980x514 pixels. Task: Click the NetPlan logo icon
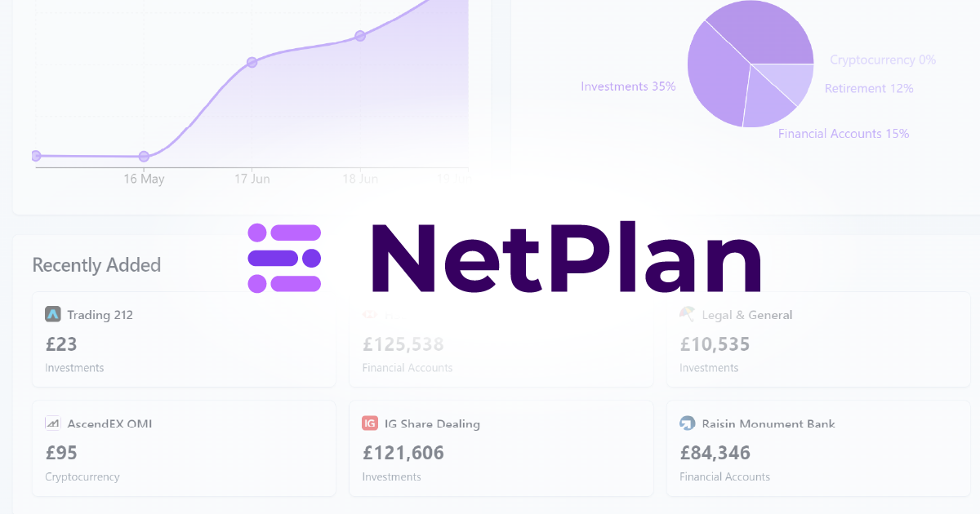coord(284,258)
